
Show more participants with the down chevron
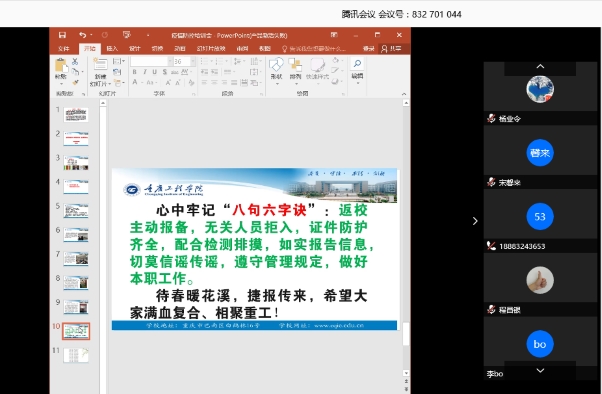(540, 371)
